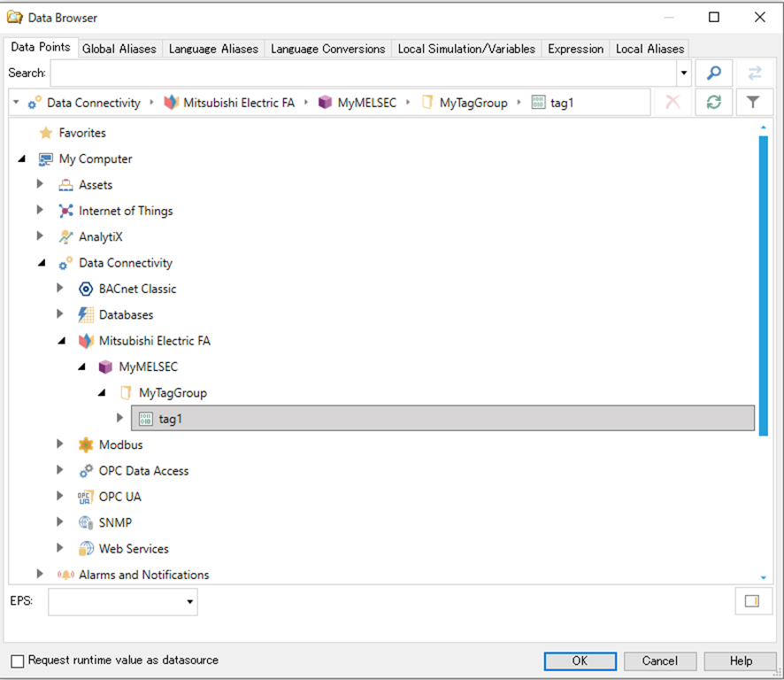The width and height of the screenshot is (784, 680).
Task: Switch to the Expression tab
Action: click(575, 49)
